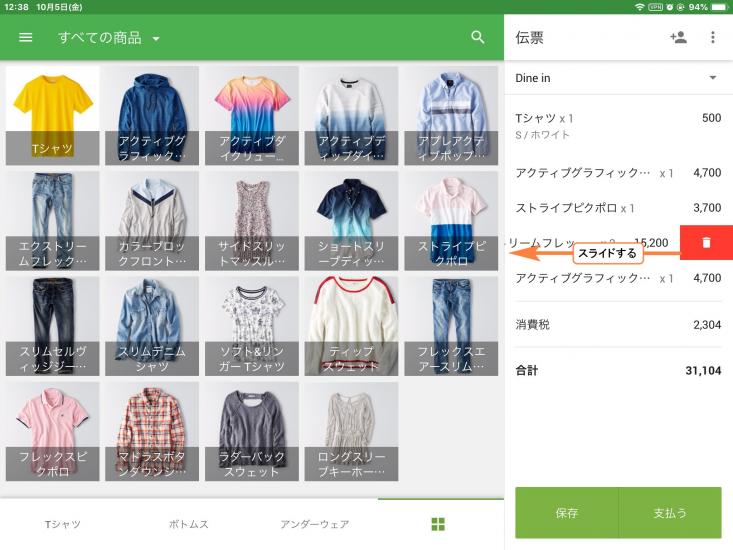Select the blue hoodie アクティブグラフィック product
This screenshot has width=733, height=550.
[x=152, y=115]
